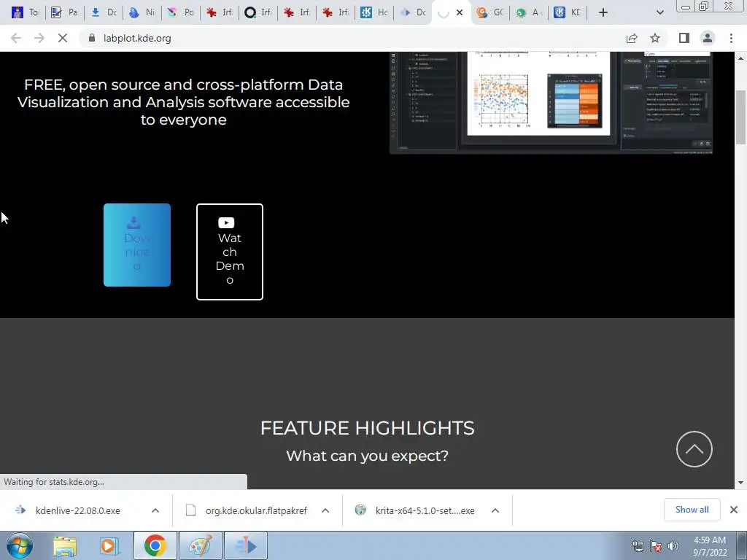747x560 pixels.
Task: Open a new tab with the plus
Action: [x=603, y=12]
